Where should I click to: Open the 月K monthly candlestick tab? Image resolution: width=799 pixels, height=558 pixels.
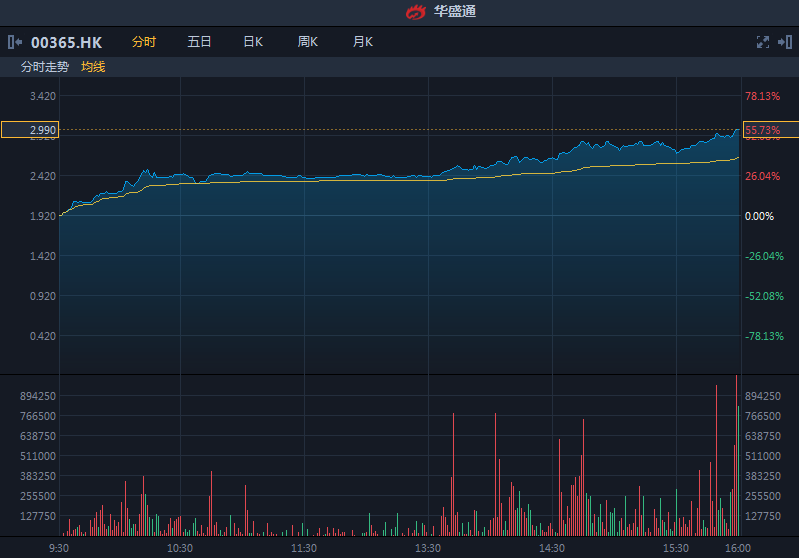[362, 42]
